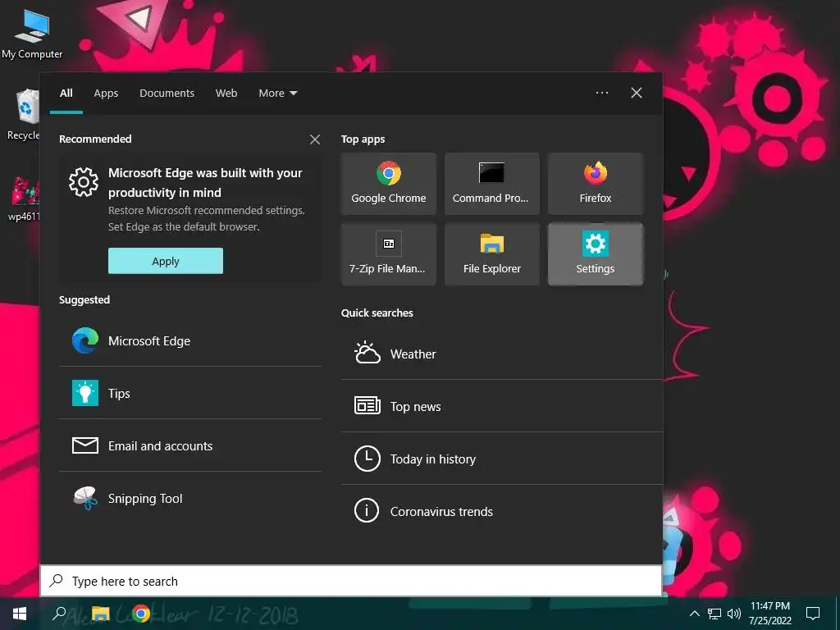Open 7-Zip File Manager tile
Image resolution: width=840 pixels, height=630 pixels.
click(388, 254)
